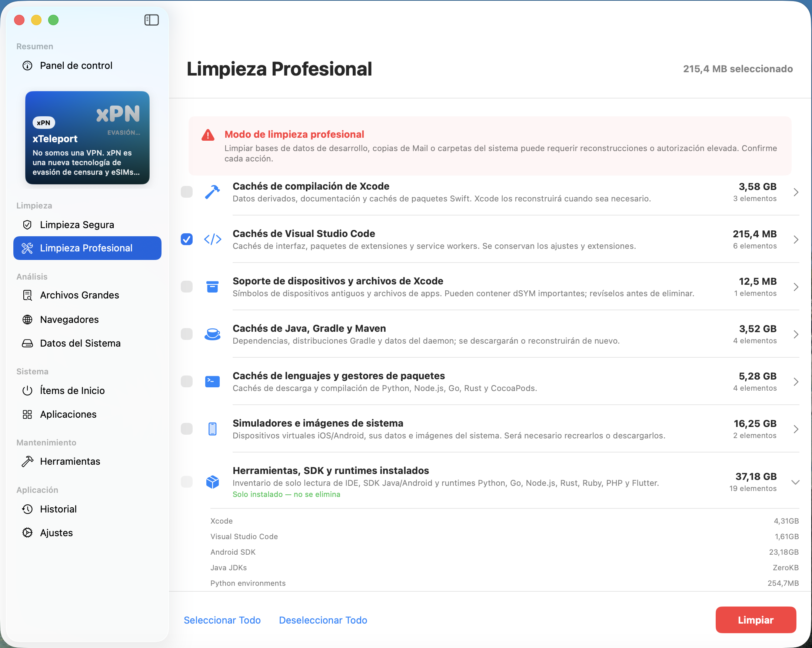The height and width of the screenshot is (648, 812).
Task: Click Deseleccionar Todo link
Action: pos(323,620)
